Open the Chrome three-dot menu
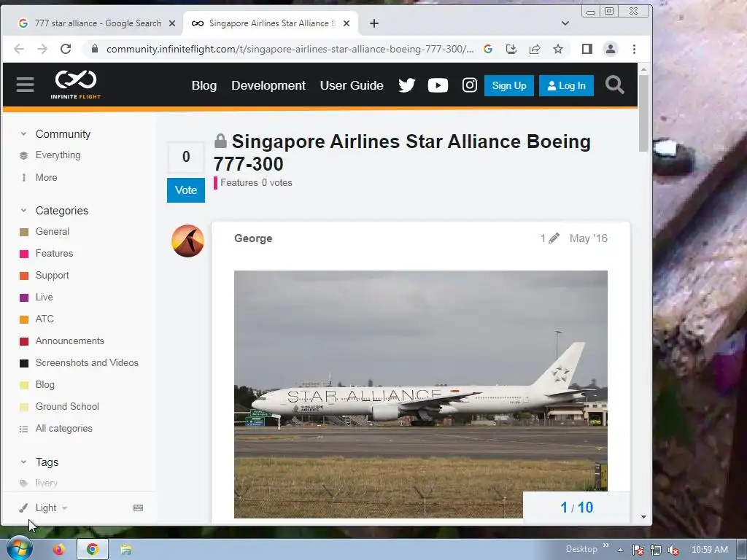 [x=634, y=49]
